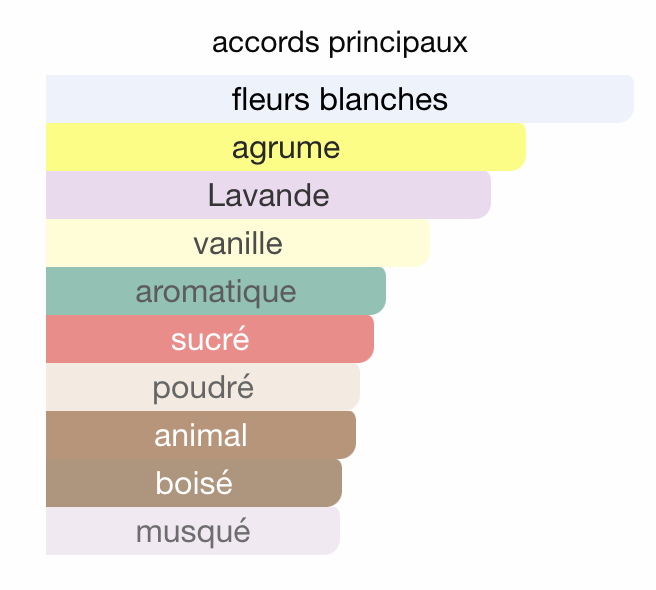Select the 'musqué' text label
The image size is (656, 590).
click(193, 532)
